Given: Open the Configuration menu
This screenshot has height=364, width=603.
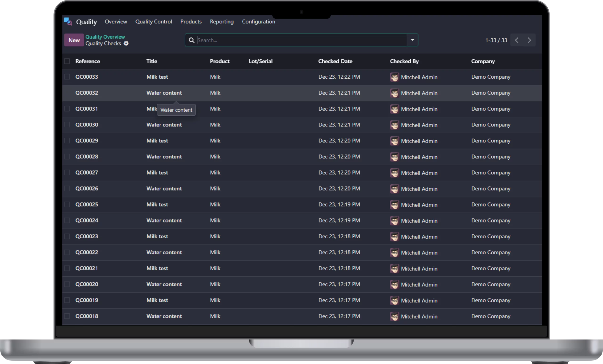Looking at the screenshot, I should pyautogui.click(x=258, y=21).
